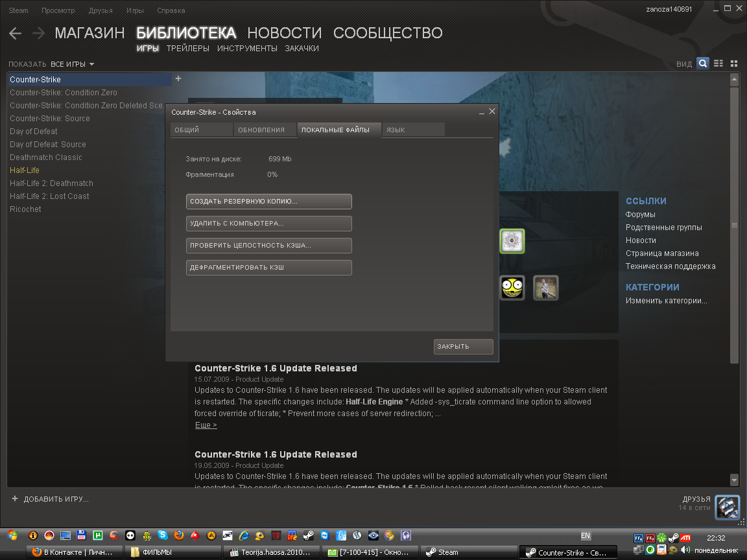Open ATI tray icon
747x560 pixels.
tap(685, 538)
